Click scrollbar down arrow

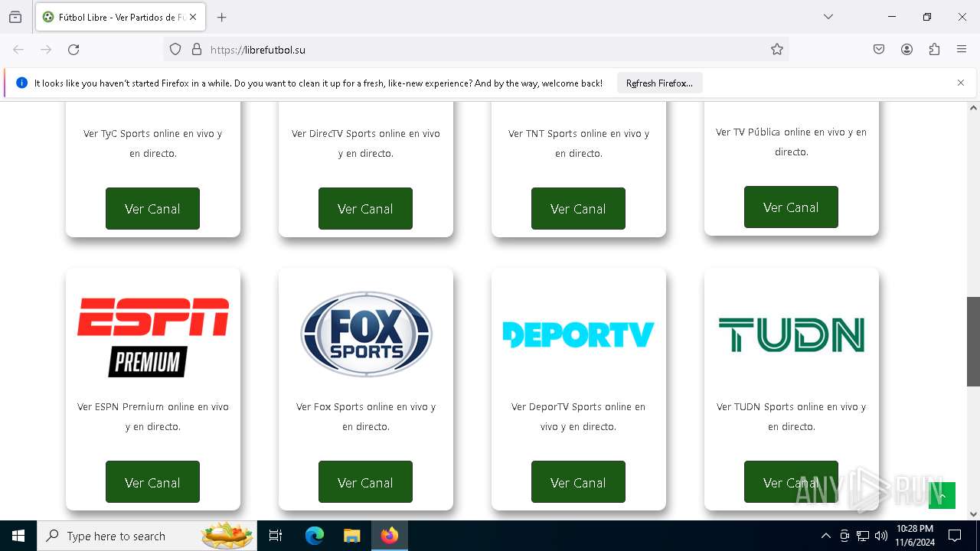973,514
